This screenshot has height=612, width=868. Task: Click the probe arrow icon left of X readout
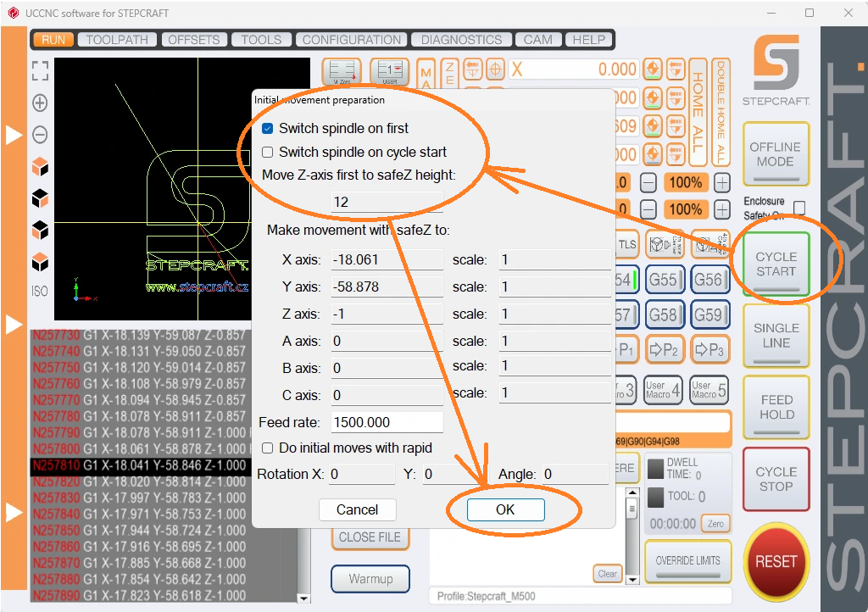(472, 70)
